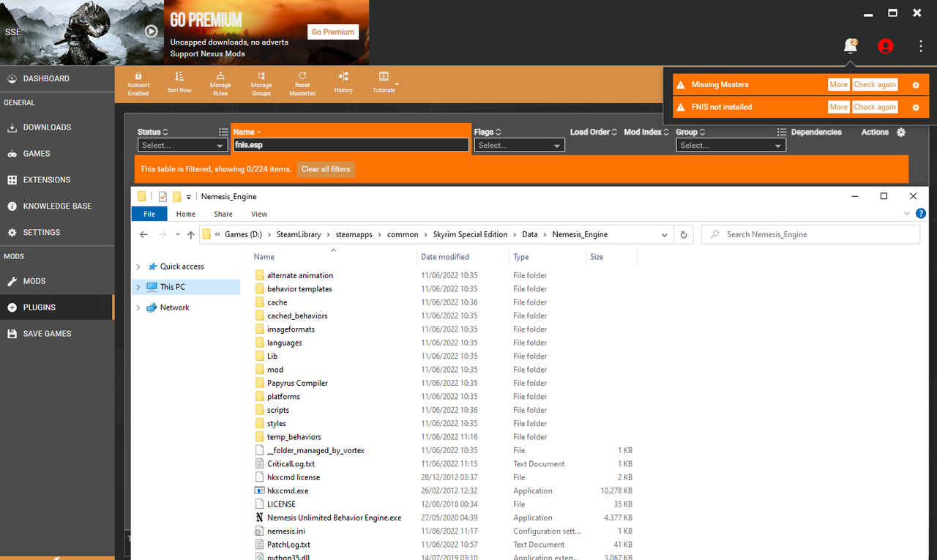Click the Explorer Back arrow
The height and width of the screenshot is (560, 937).
tap(143, 235)
